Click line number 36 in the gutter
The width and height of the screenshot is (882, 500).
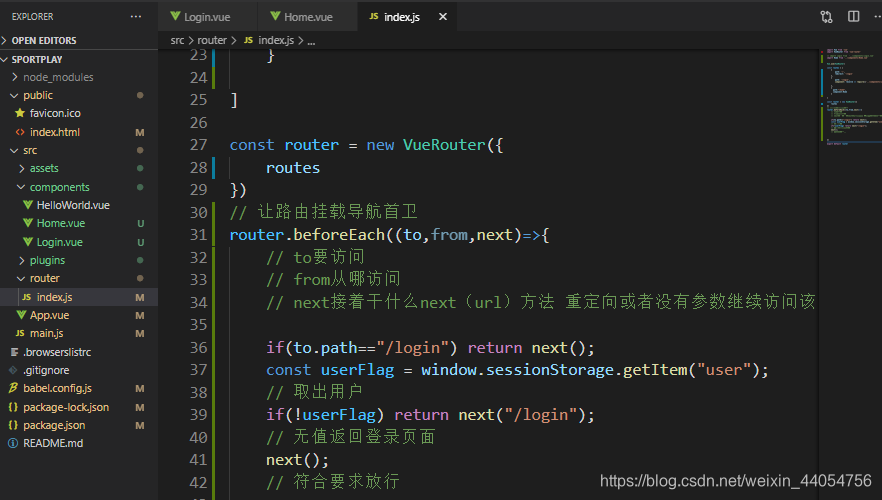coord(198,348)
